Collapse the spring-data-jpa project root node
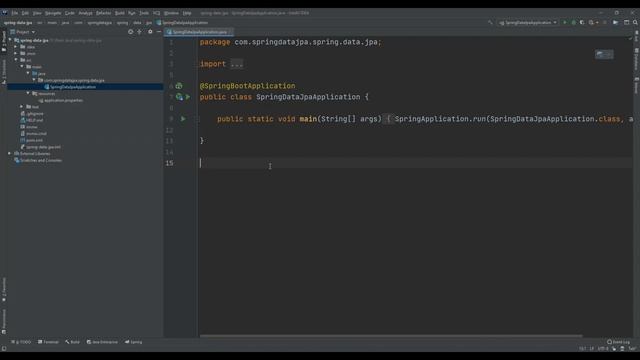640x360 pixels. click(x=10, y=40)
